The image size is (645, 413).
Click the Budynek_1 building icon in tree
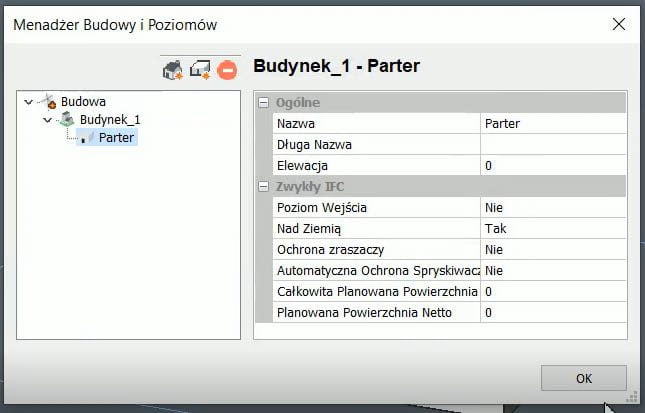coord(67,119)
